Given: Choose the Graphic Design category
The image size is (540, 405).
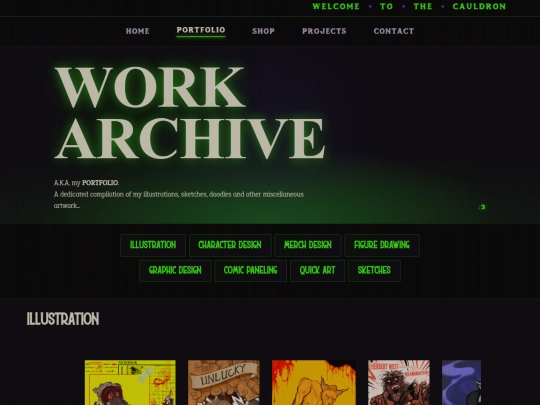Looking at the screenshot, I should 175,271.
